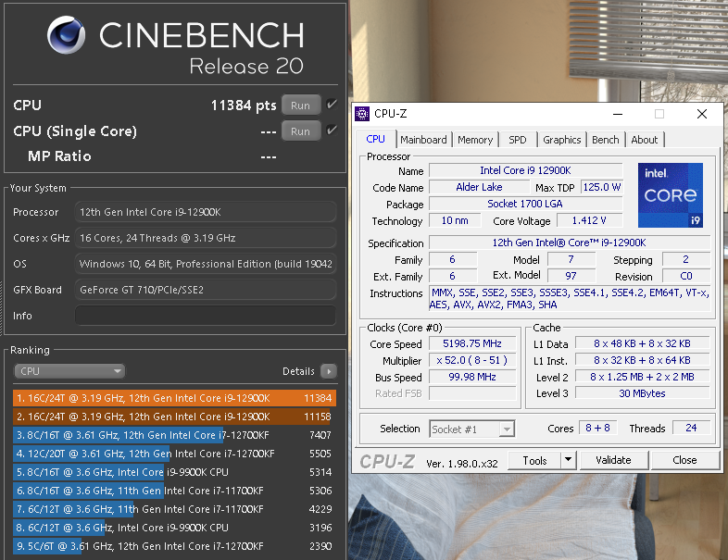Select ranking row 7 6C/12T i7-11700KF

(x=174, y=509)
